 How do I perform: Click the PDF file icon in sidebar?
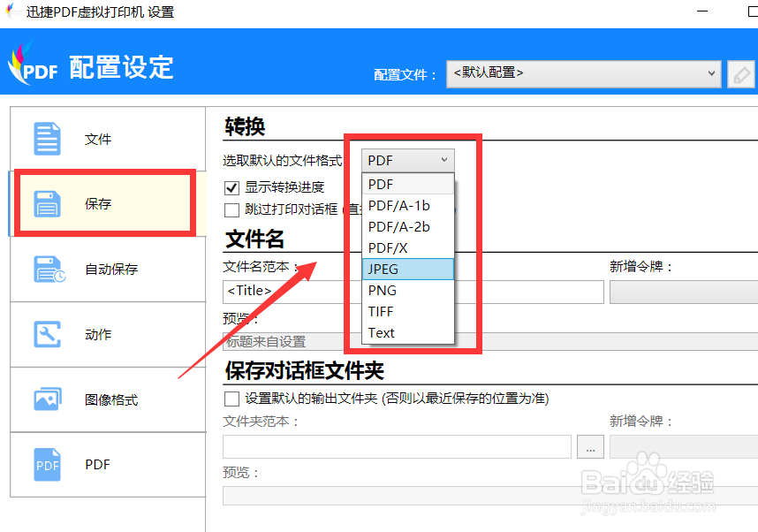click(x=47, y=464)
